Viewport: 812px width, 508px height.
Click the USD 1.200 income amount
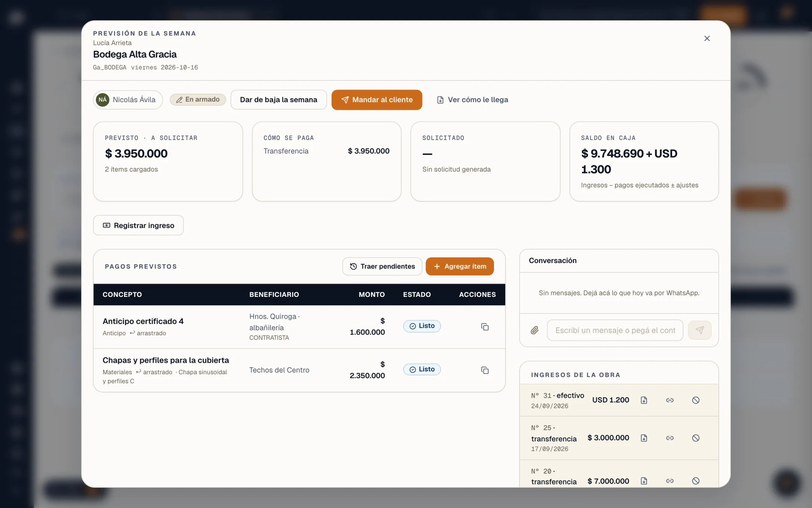611,400
